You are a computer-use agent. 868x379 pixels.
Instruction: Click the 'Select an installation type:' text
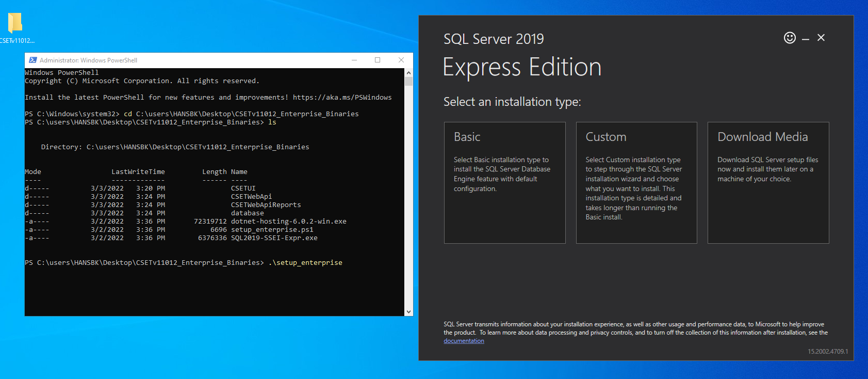(512, 102)
